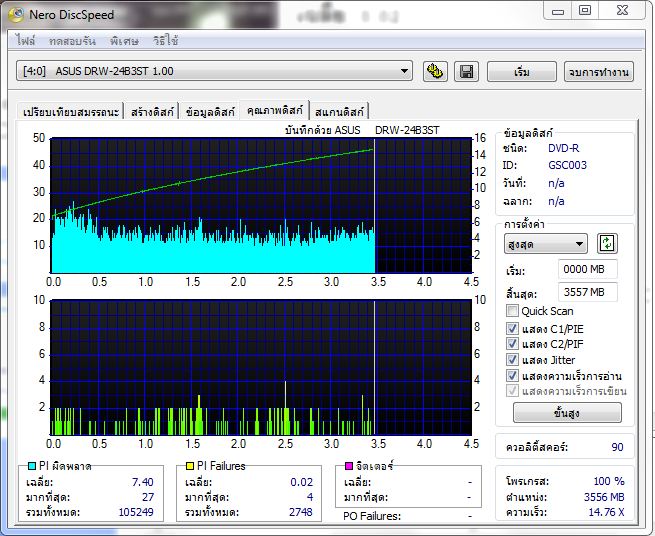The height and width of the screenshot is (536, 655).
Task: Click the save floppy disk icon
Action: tap(466, 71)
